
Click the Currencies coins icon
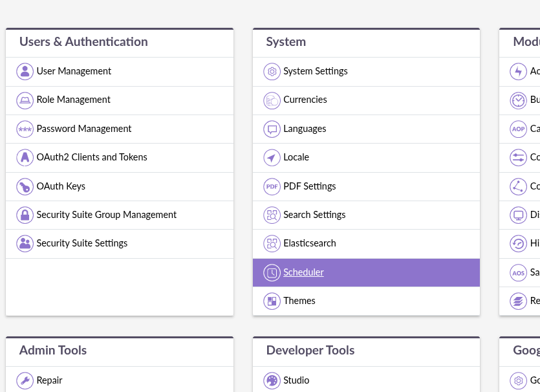[272, 100]
